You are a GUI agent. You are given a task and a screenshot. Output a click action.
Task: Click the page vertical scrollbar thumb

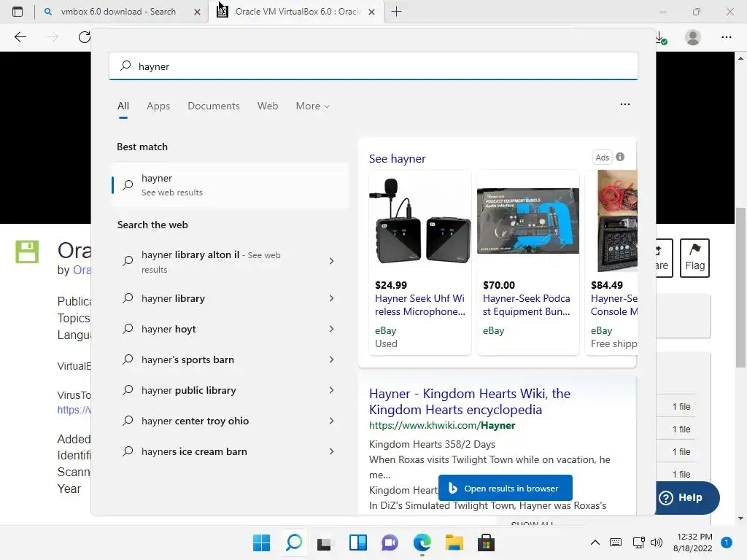coord(740,287)
